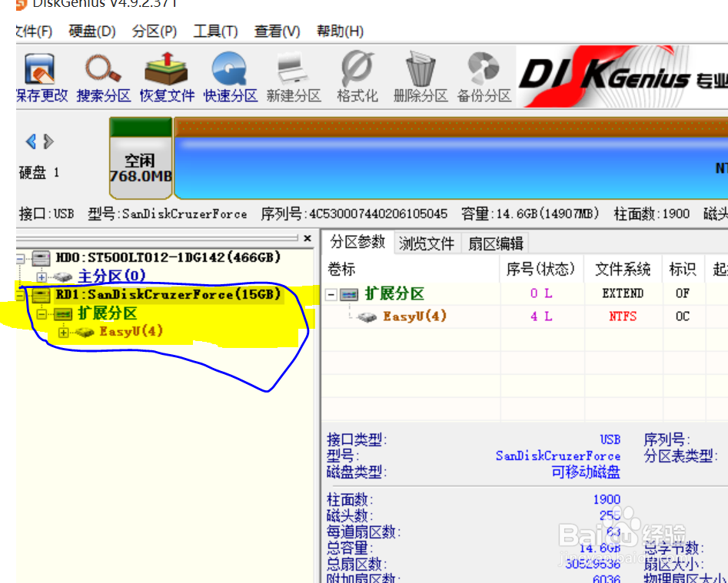The width and height of the screenshot is (728, 583).
Task: Switch to the 扇区编辑 tab
Action: [x=495, y=243]
